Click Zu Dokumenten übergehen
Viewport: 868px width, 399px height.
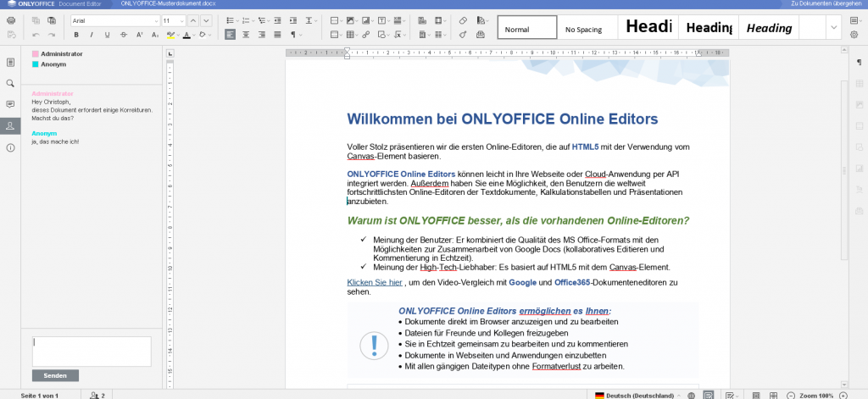(x=826, y=4)
